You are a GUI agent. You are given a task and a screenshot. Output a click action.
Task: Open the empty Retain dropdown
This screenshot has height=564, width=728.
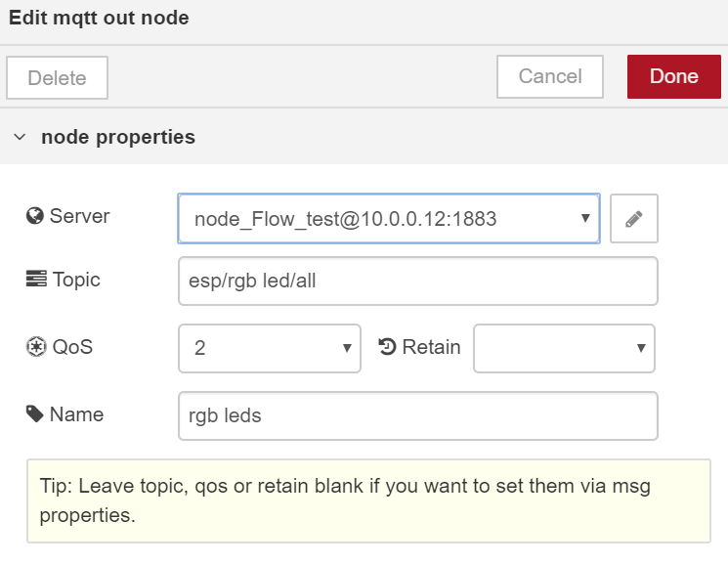tap(564, 348)
